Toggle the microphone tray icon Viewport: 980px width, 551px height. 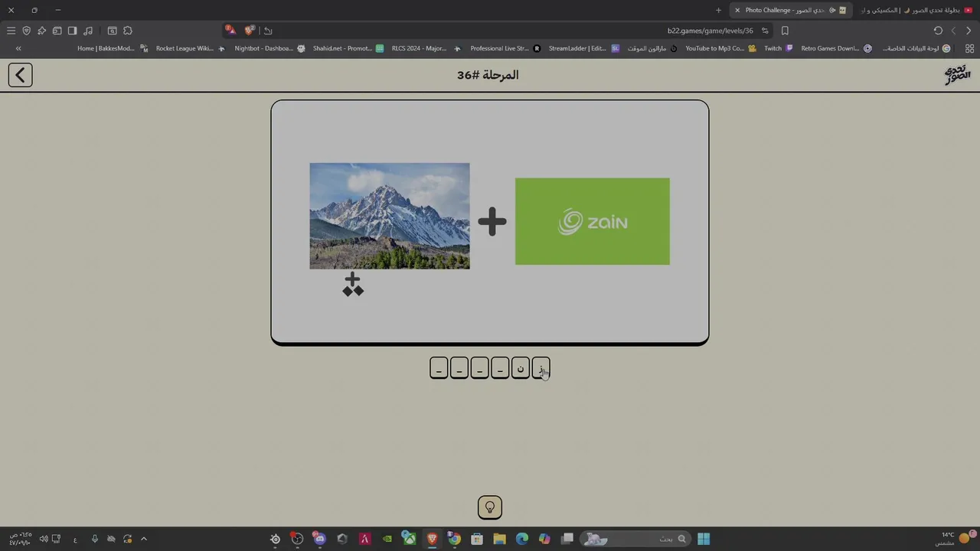coord(94,539)
